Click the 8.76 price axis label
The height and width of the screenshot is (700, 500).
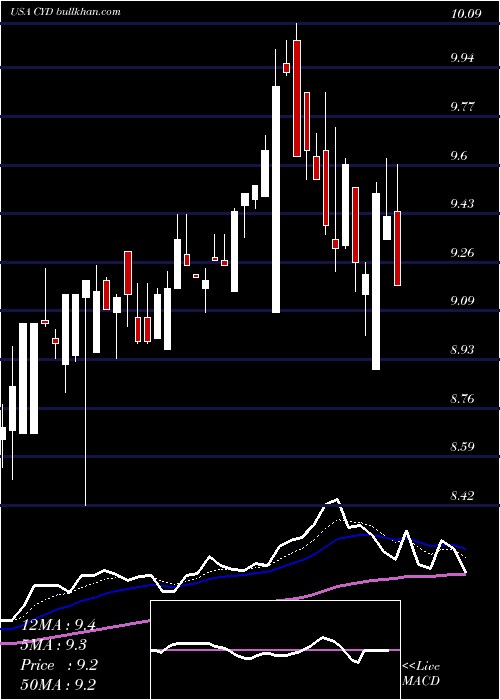click(x=462, y=399)
